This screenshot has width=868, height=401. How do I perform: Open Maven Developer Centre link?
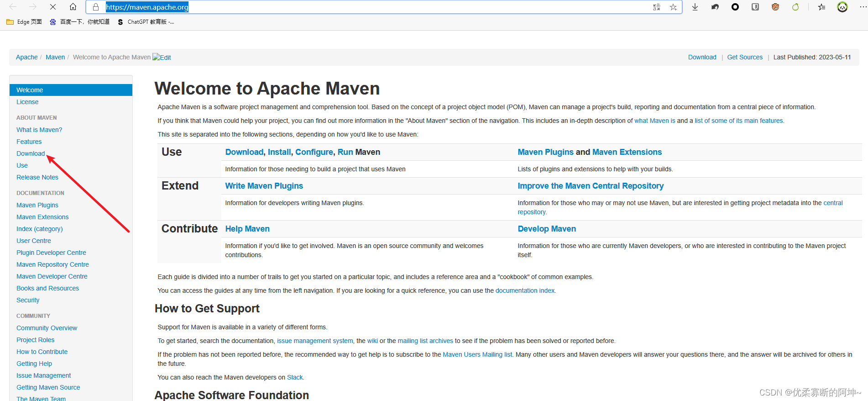point(52,276)
